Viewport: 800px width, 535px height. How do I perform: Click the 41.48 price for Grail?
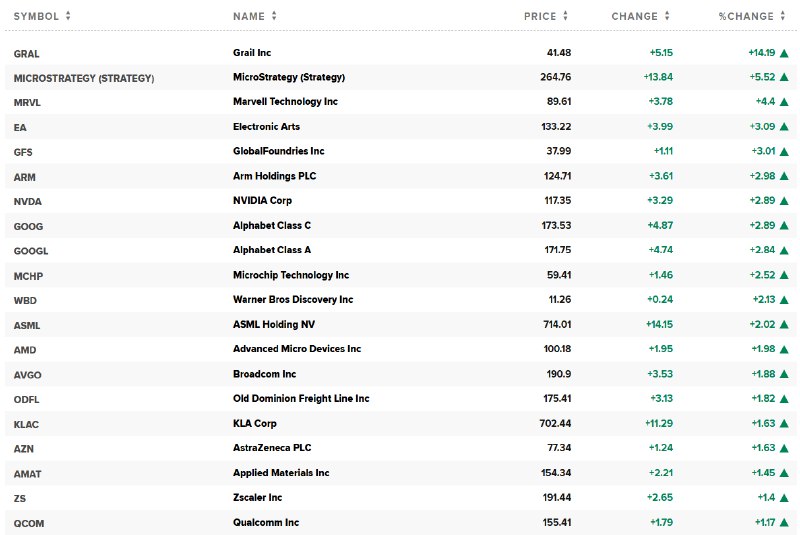pyautogui.click(x=559, y=53)
